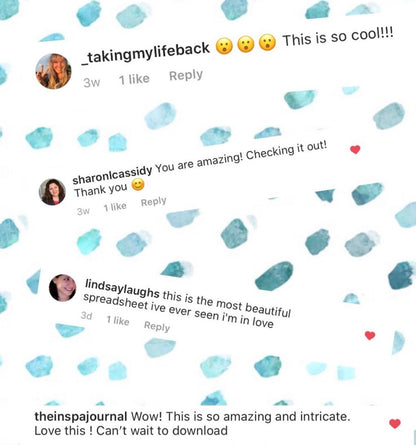
Task: Open _takingmylifeback profile picture
Action: click(x=53, y=71)
